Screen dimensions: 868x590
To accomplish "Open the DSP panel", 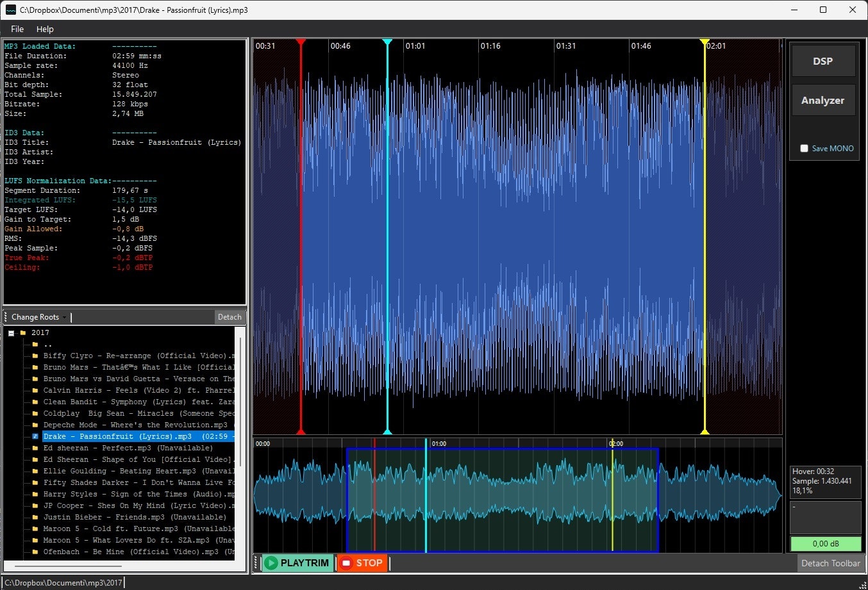I will (823, 61).
